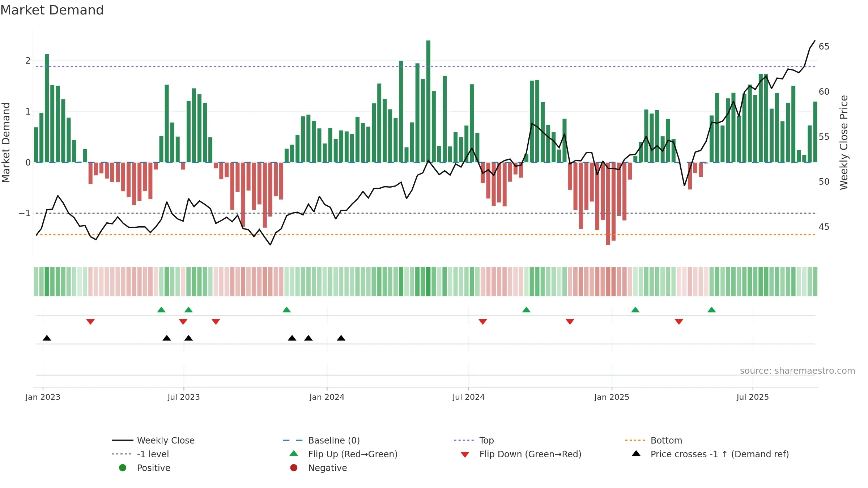868x488 pixels.
Task: Select red flip-down marker before Jan 2025
Action: pyautogui.click(x=570, y=322)
